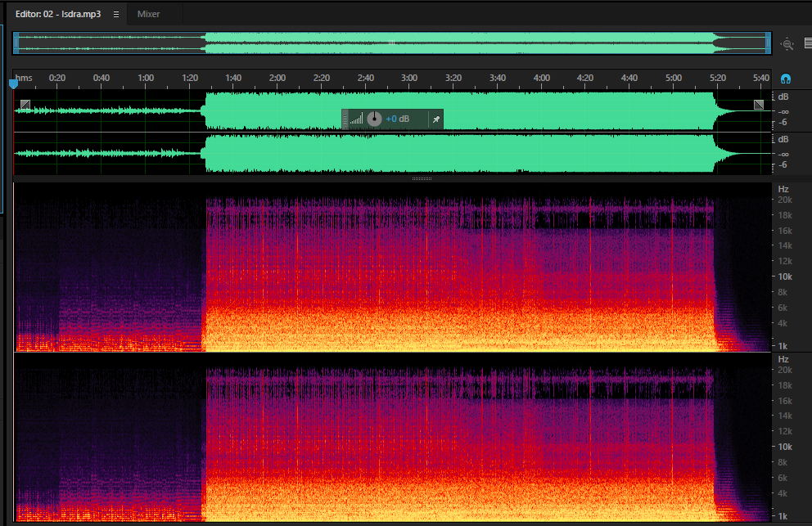Click the Fade Out handle on waveform
This screenshot has width=812, height=526.
(759, 105)
